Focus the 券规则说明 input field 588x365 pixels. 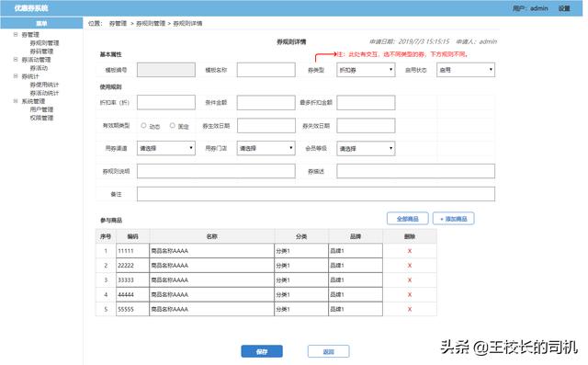[x=216, y=171]
